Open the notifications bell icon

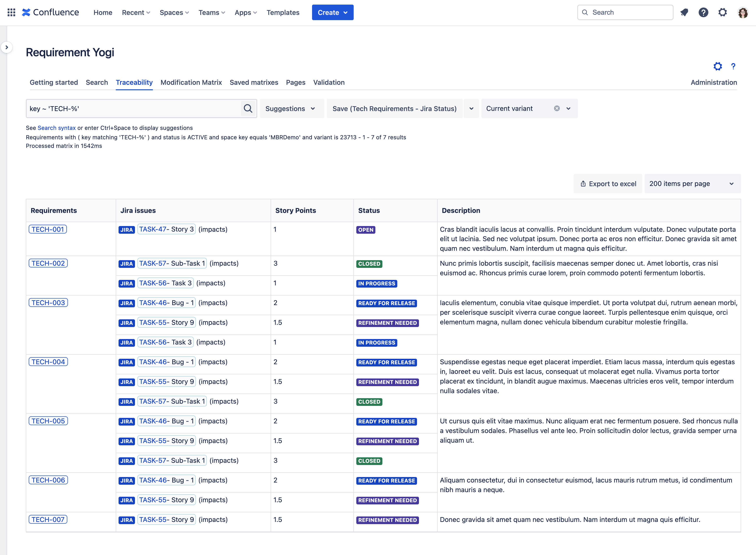684,12
